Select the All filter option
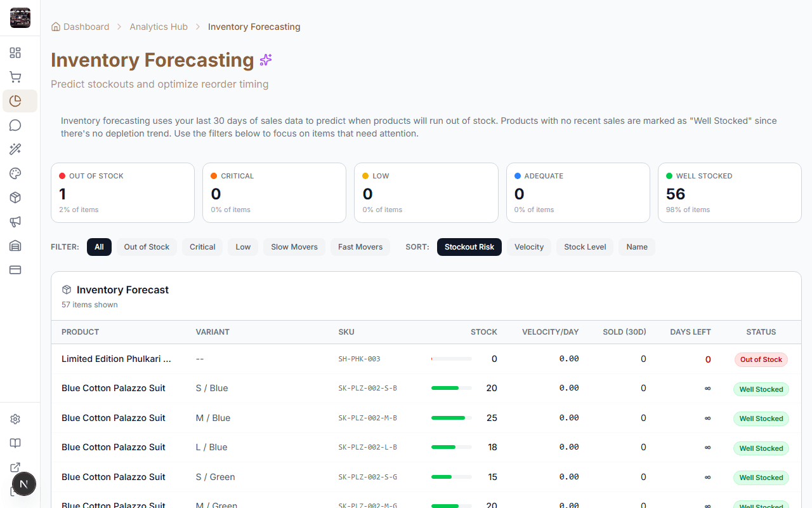Viewport: 812px width, 508px height. (99, 246)
